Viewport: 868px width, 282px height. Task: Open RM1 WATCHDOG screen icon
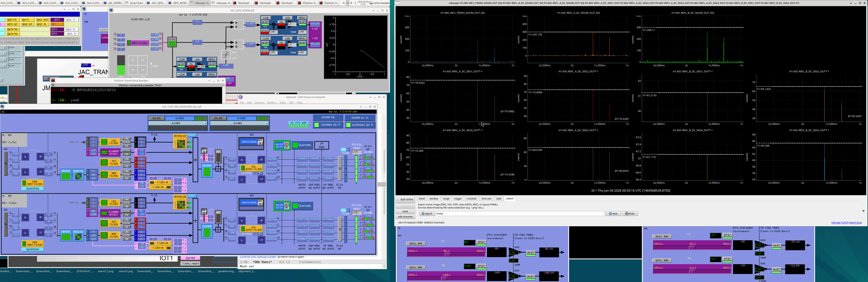pyautogui.click(x=302, y=145)
